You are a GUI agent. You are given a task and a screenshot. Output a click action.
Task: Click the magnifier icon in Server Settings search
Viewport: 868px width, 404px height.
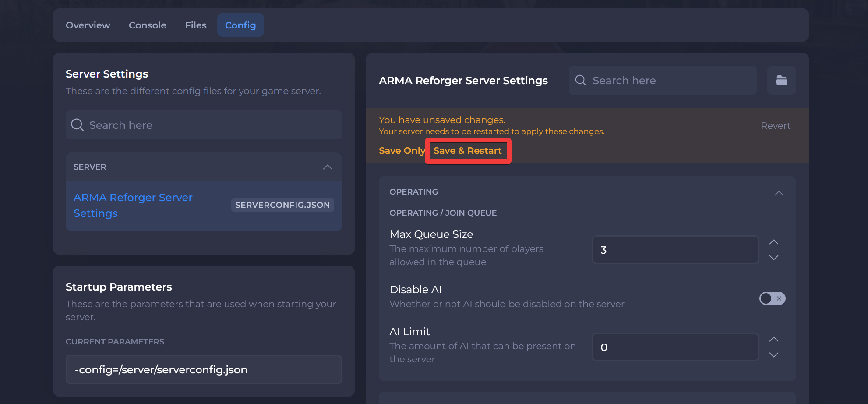coord(78,125)
